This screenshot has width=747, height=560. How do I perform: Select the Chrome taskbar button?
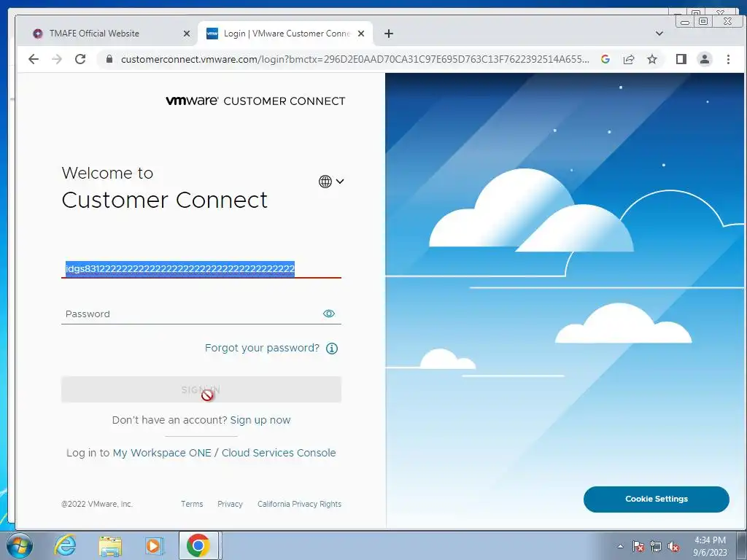tap(198, 545)
